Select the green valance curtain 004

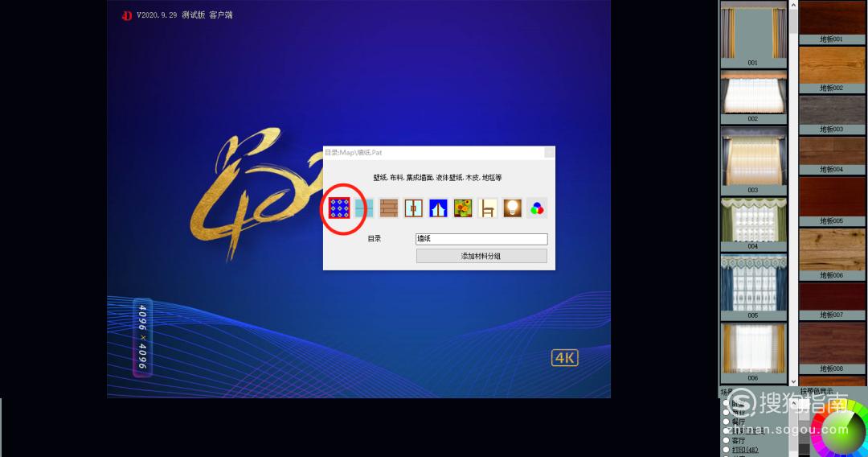pos(753,224)
